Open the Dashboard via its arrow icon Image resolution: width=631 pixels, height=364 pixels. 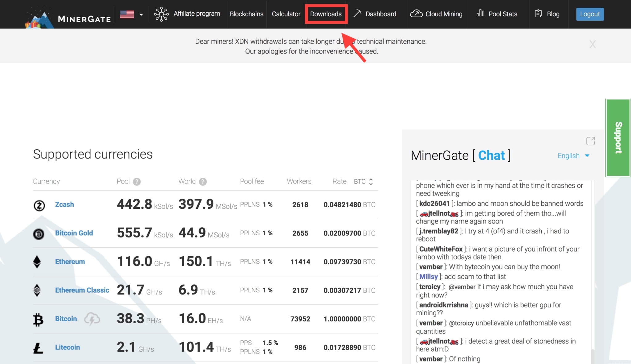[x=357, y=13]
